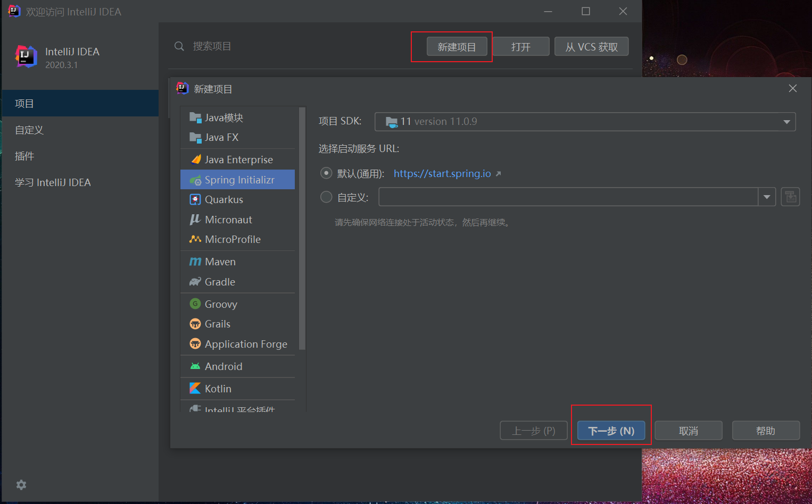Viewport: 812px width, 504px height.
Task: Select Java FX project type
Action: [238, 137]
